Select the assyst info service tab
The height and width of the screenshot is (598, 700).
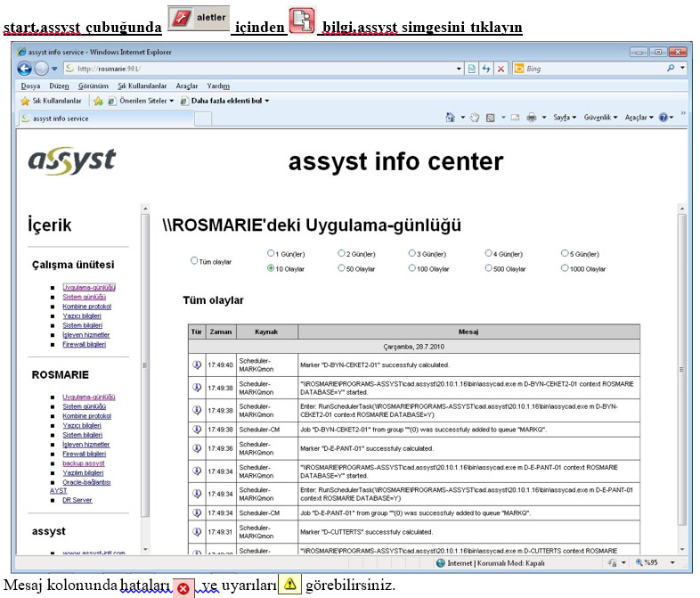tap(106, 119)
